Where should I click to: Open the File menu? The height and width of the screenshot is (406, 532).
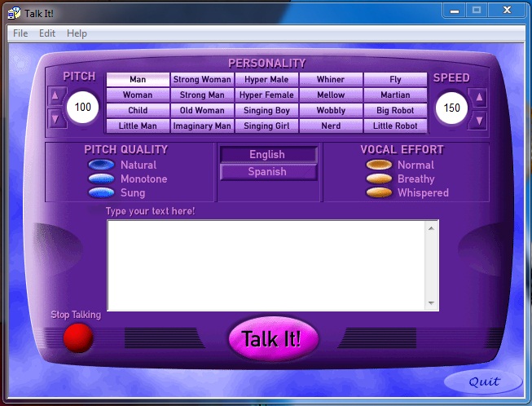click(x=20, y=33)
